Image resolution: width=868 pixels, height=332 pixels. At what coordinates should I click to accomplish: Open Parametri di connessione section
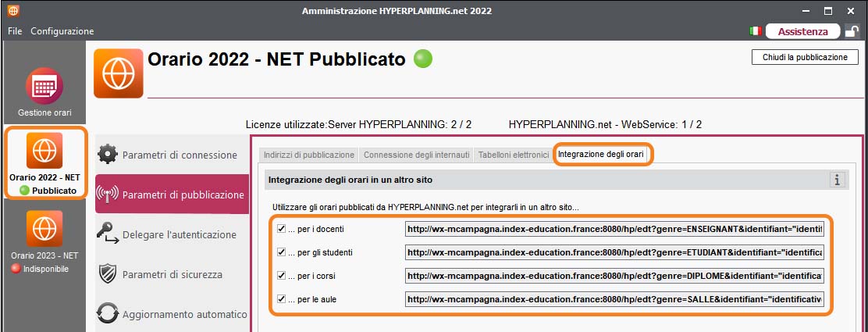(173, 155)
